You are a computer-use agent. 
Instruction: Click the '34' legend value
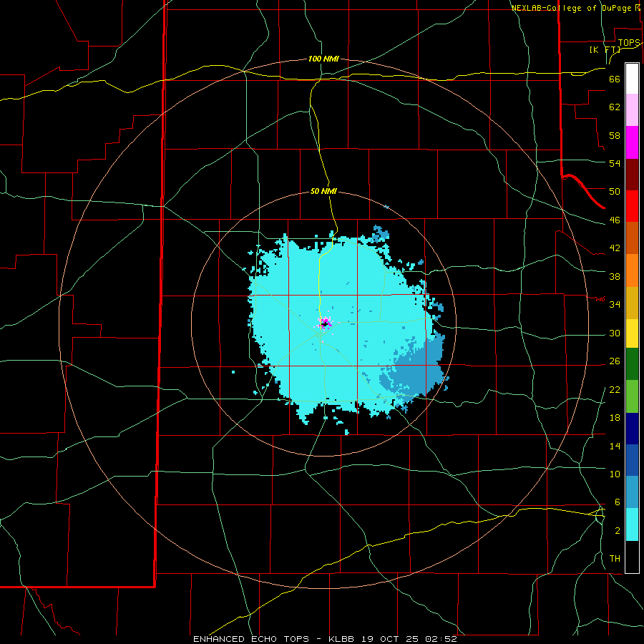[615, 305]
